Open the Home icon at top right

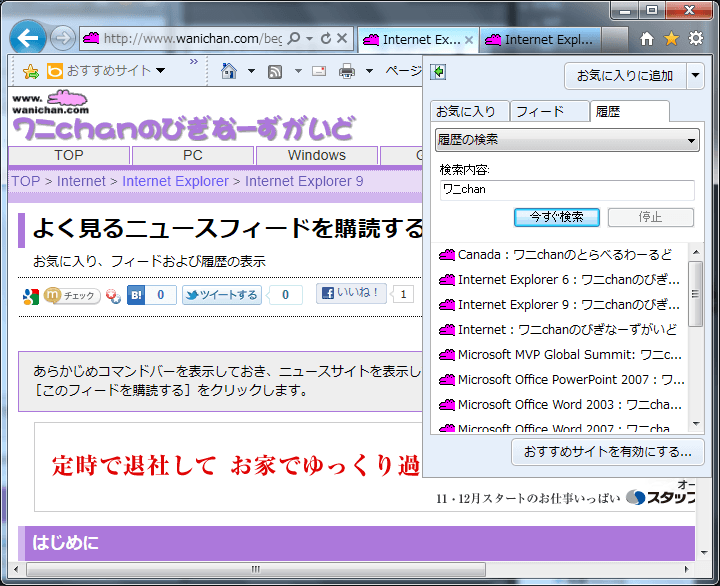[x=647, y=39]
